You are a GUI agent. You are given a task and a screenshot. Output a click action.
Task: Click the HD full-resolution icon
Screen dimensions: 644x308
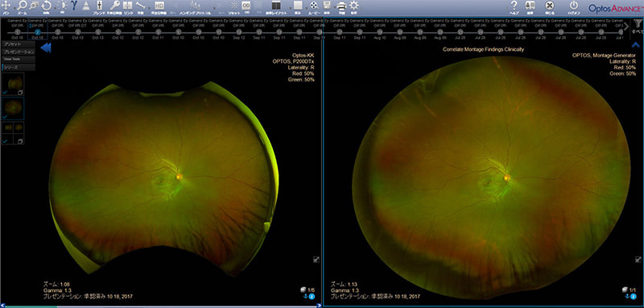tap(159, 6)
